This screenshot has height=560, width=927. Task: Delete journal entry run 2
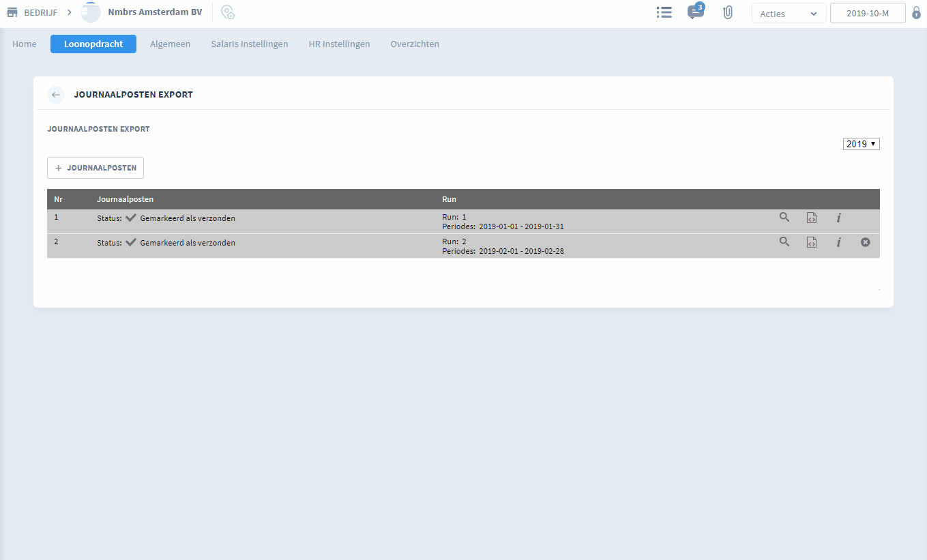(865, 242)
